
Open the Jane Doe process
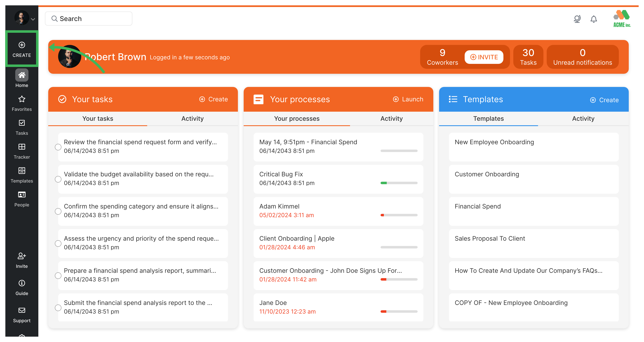pyautogui.click(x=338, y=308)
